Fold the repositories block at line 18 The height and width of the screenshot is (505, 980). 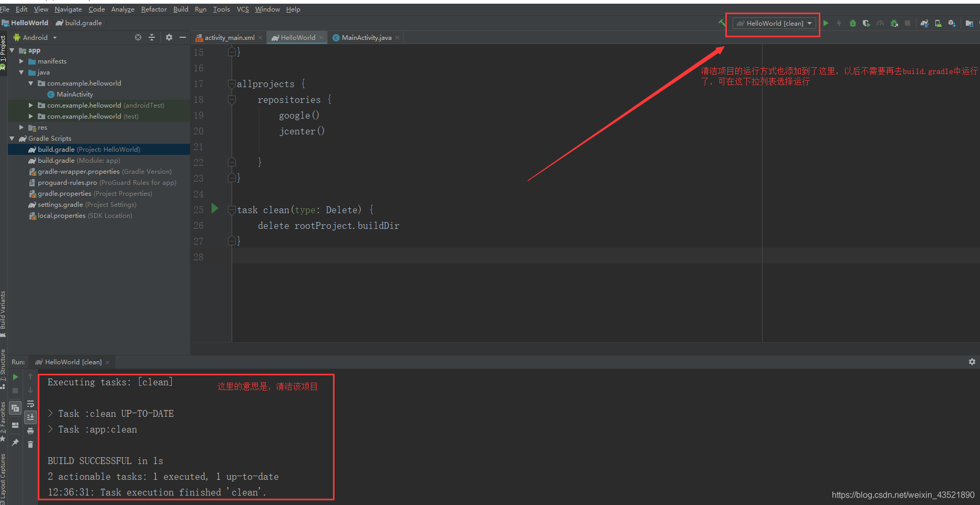tap(232, 100)
